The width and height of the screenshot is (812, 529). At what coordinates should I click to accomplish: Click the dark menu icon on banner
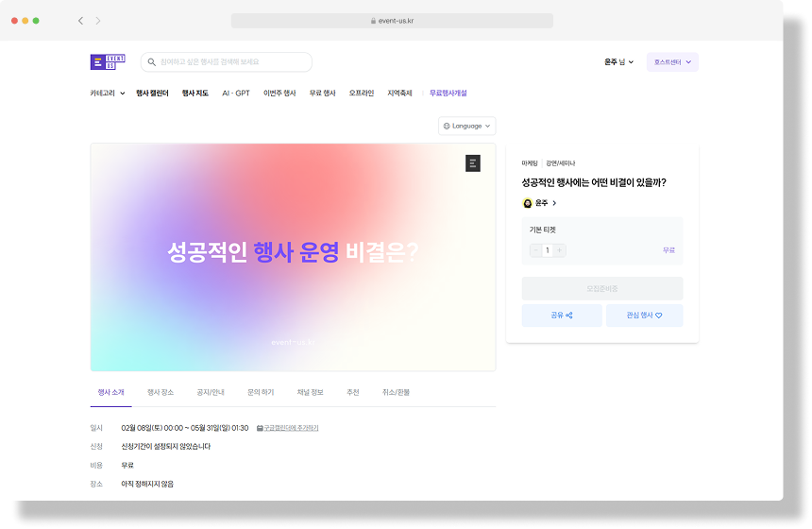pyautogui.click(x=473, y=163)
